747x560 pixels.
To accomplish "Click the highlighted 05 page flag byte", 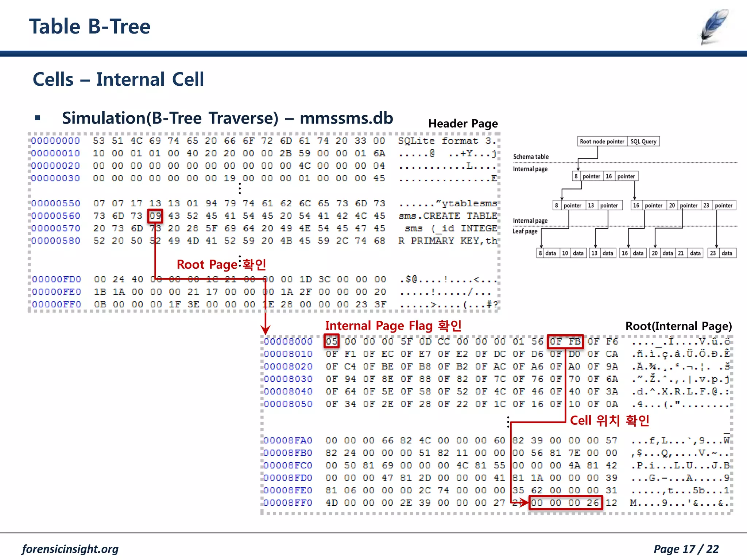I will pos(332,341).
